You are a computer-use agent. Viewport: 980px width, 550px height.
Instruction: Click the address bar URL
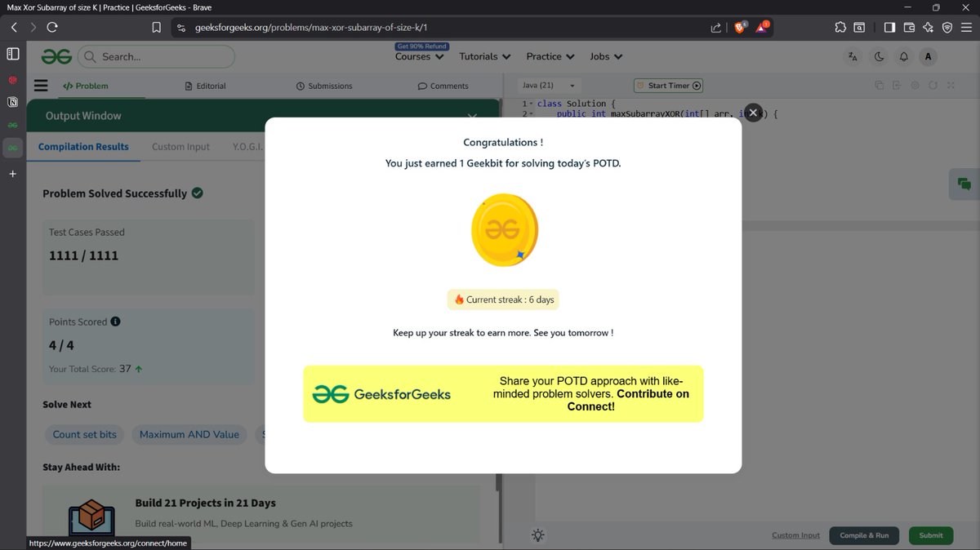pos(311,27)
